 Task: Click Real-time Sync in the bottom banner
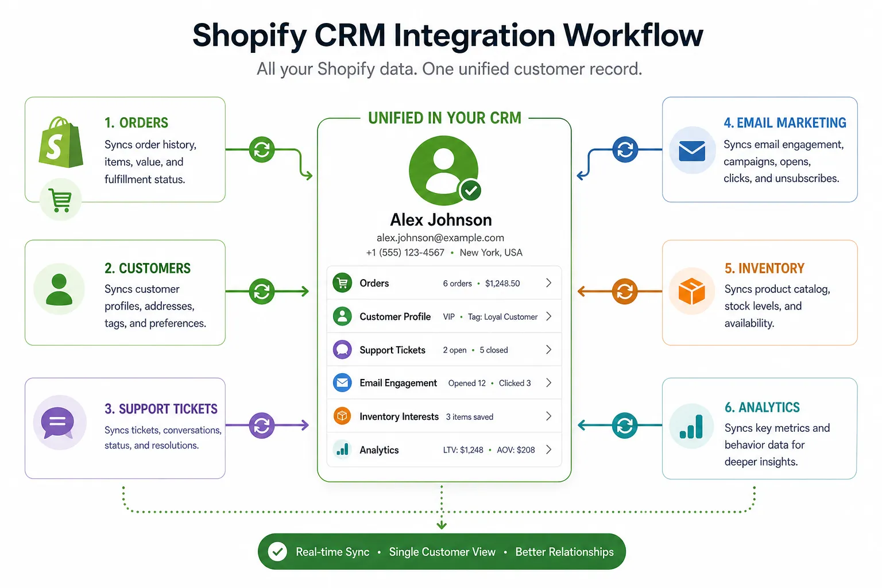[x=332, y=552]
